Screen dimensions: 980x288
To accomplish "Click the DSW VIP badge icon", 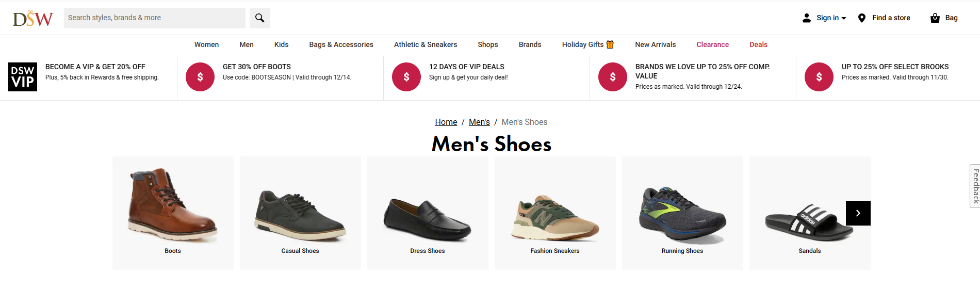I will [x=23, y=77].
